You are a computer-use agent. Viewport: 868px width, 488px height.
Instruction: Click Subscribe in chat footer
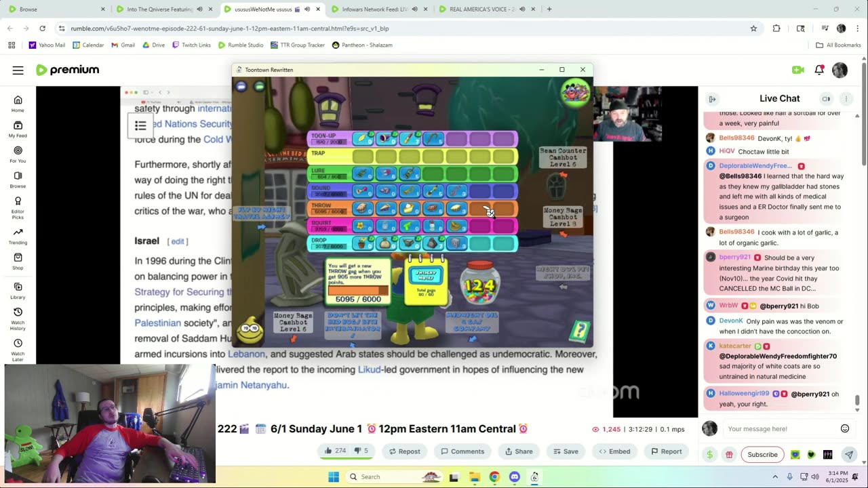click(762, 455)
